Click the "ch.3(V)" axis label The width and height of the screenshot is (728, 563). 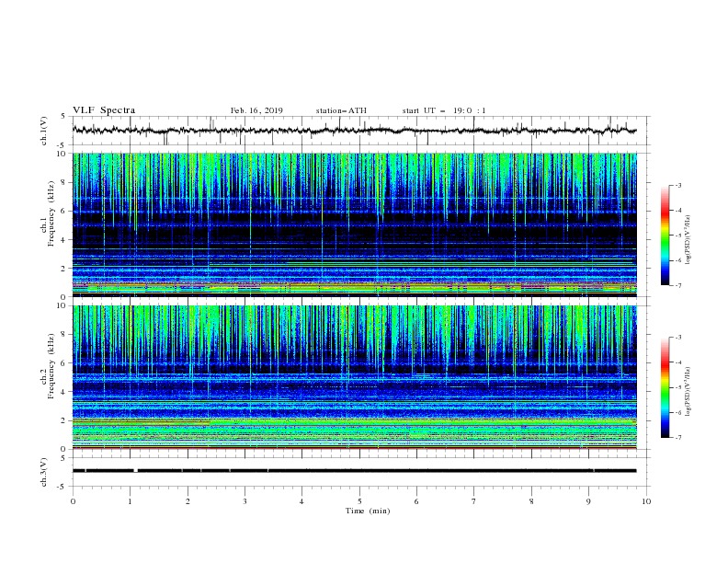pyautogui.click(x=45, y=470)
